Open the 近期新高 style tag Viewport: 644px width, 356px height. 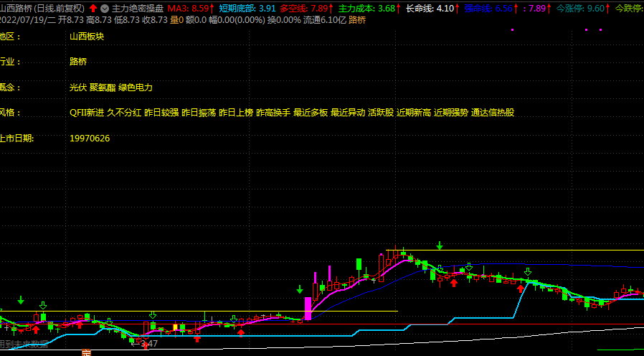pyautogui.click(x=414, y=113)
